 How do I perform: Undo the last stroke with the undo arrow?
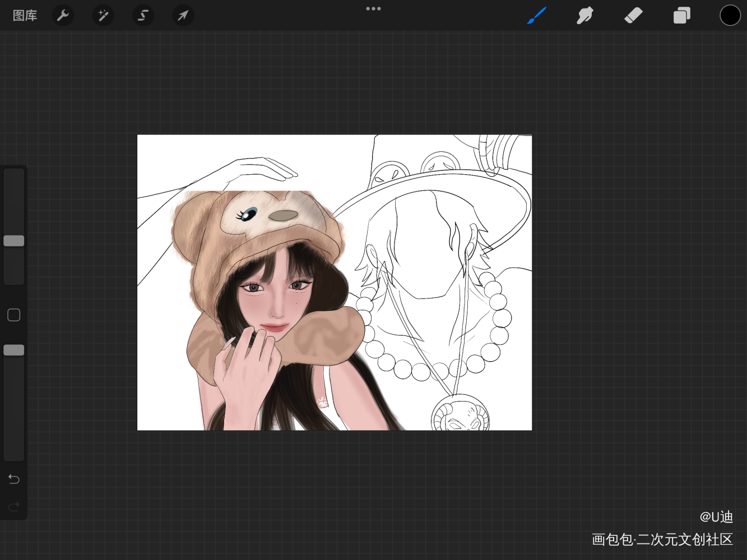pyautogui.click(x=14, y=479)
